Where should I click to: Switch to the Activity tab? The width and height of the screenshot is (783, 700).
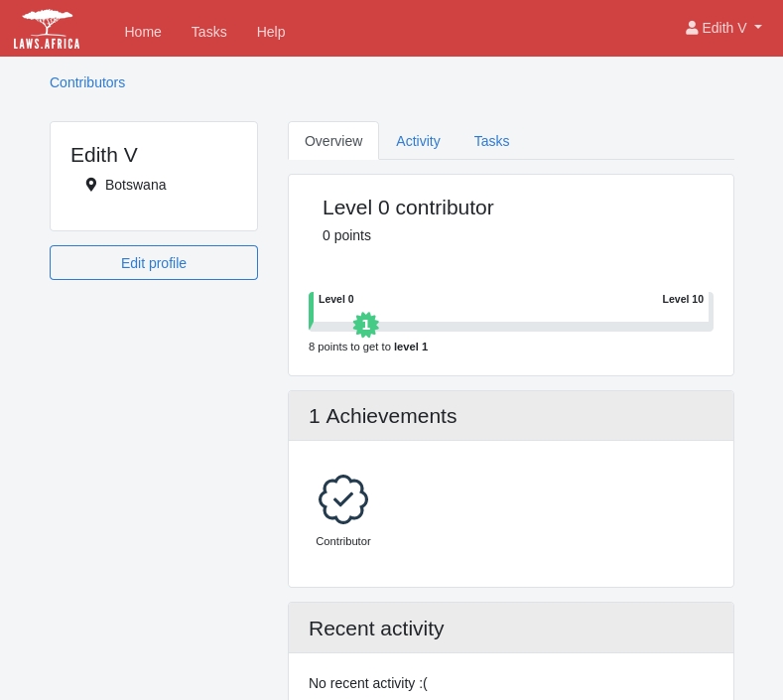pyautogui.click(x=418, y=141)
